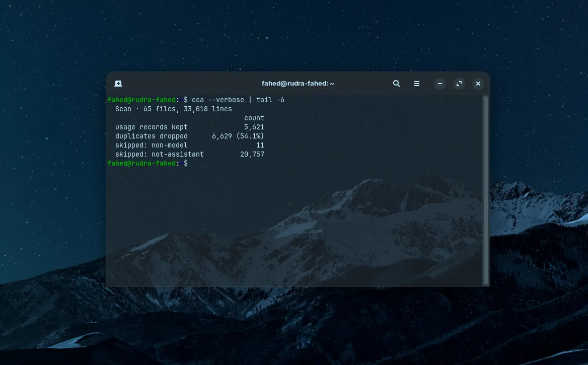
Task: Click the value '6,629 (54.1%)'
Action: point(238,136)
